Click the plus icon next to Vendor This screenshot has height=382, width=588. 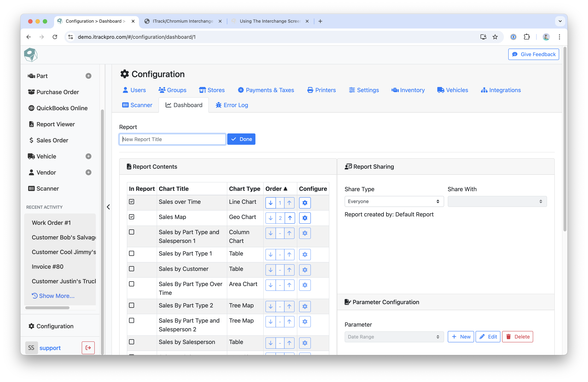[x=88, y=172]
